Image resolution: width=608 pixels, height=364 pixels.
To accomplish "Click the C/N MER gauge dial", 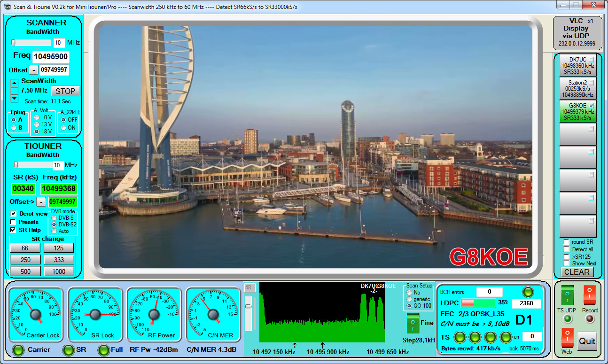I will point(213,314).
